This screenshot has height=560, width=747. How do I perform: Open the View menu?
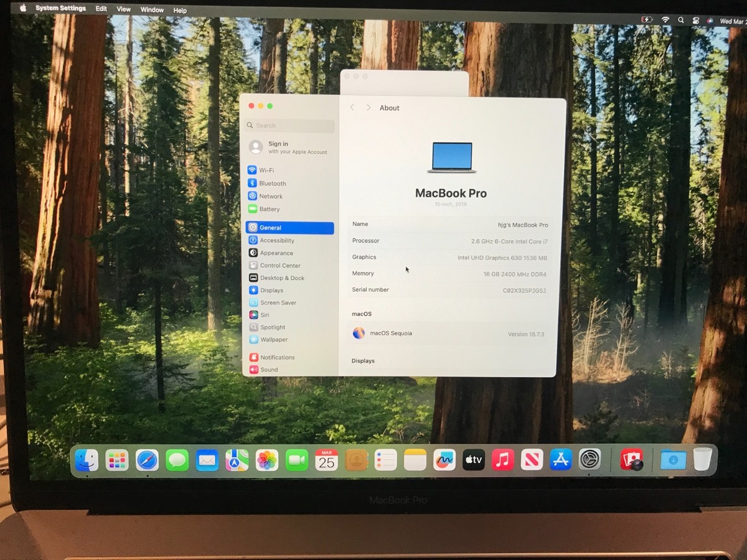[x=124, y=9]
